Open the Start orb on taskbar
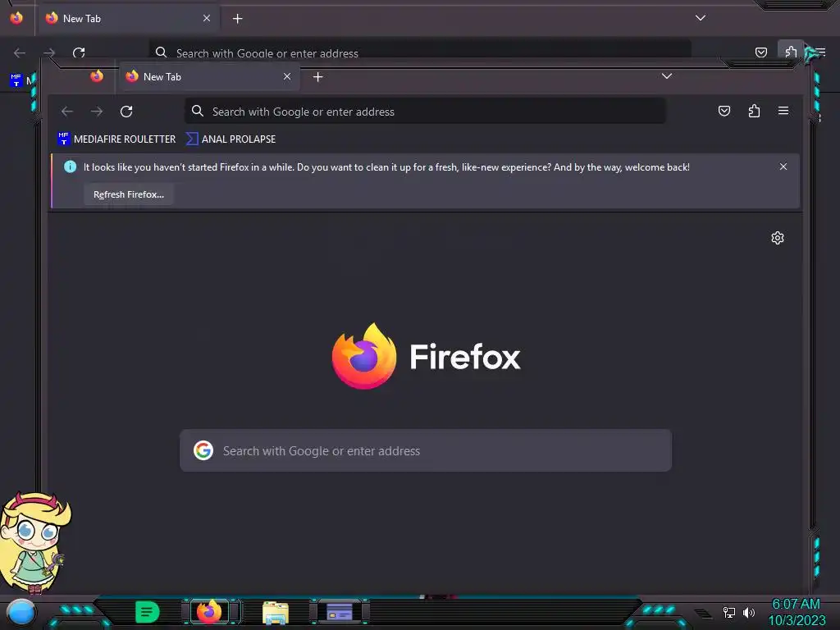This screenshot has width=840, height=630. click(21, 612)
